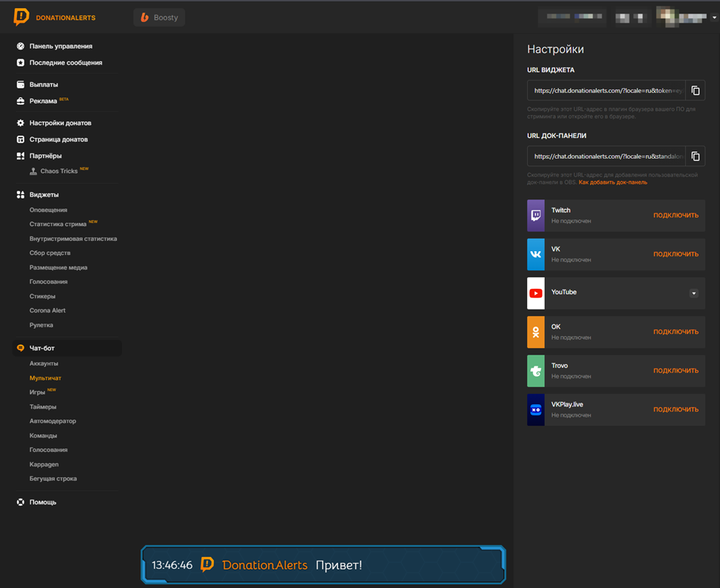Connect Twitch via Подключить
The image size is (720, 588).
click(x=676, y=215)
